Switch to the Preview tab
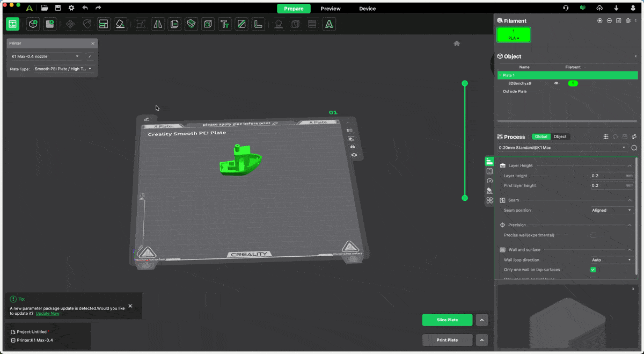644x354 pixels. coord(330,9)
